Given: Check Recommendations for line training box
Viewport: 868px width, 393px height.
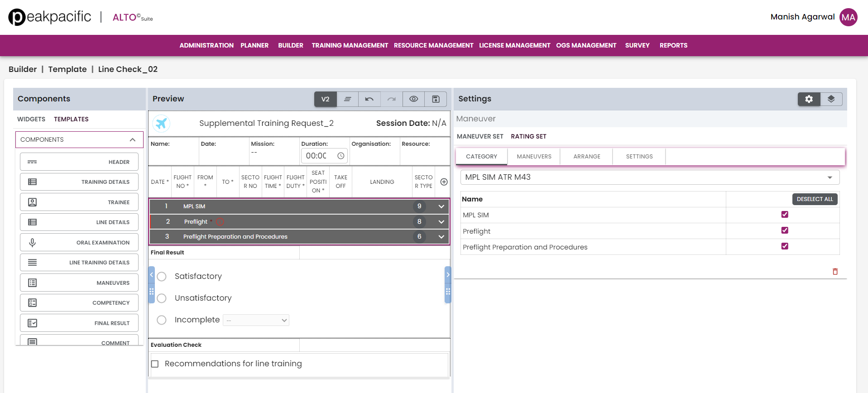Looking at the screenshot, I should pyautogui.click(x=155, y=364).
